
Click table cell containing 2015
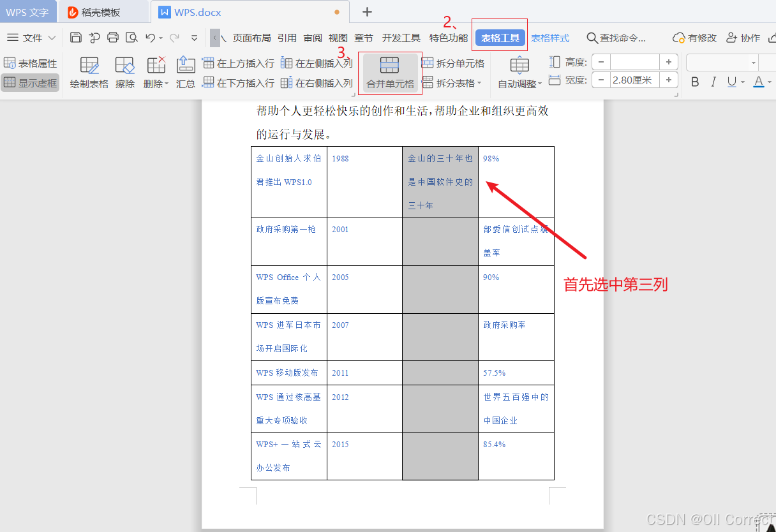[364, 456]
